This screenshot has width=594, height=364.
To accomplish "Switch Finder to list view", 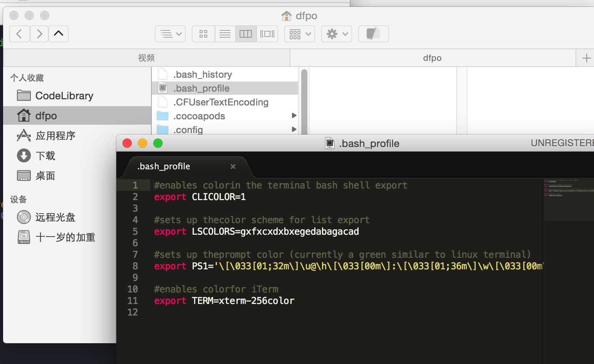I will coord(225,34).
